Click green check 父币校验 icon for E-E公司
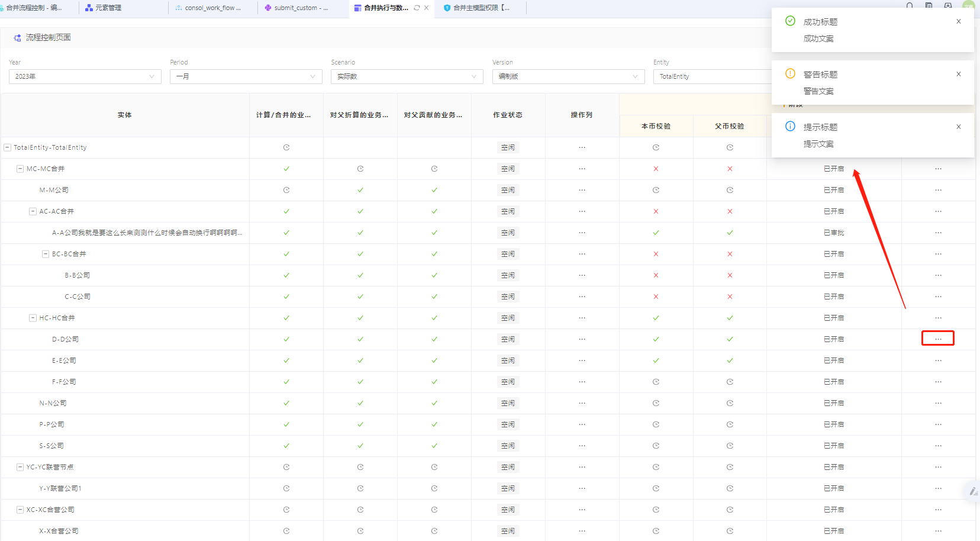The width and height of the screenshot is (980, 541). pos(730,360)
